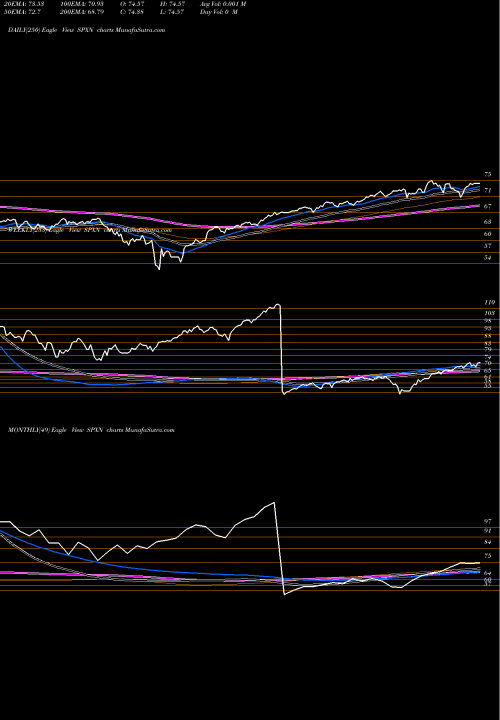Click the 200EMA 68.79 label
500x720 pixels.
[83, 11]
